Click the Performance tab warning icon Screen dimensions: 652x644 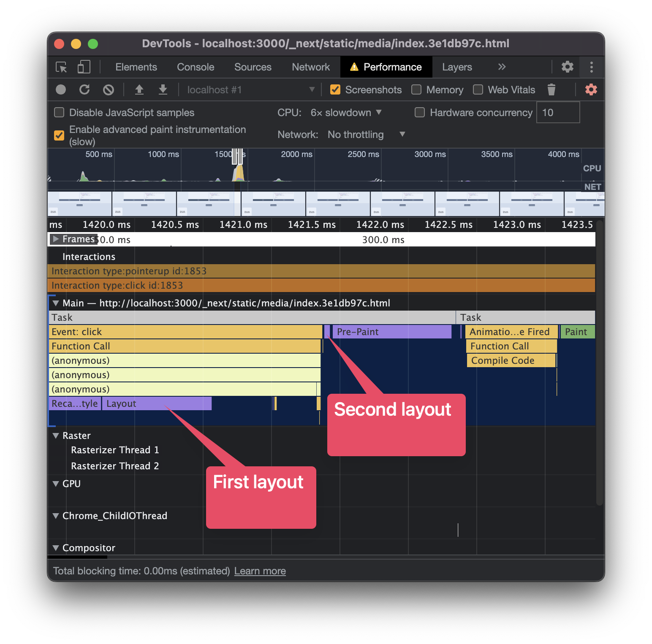coord(354,67)
